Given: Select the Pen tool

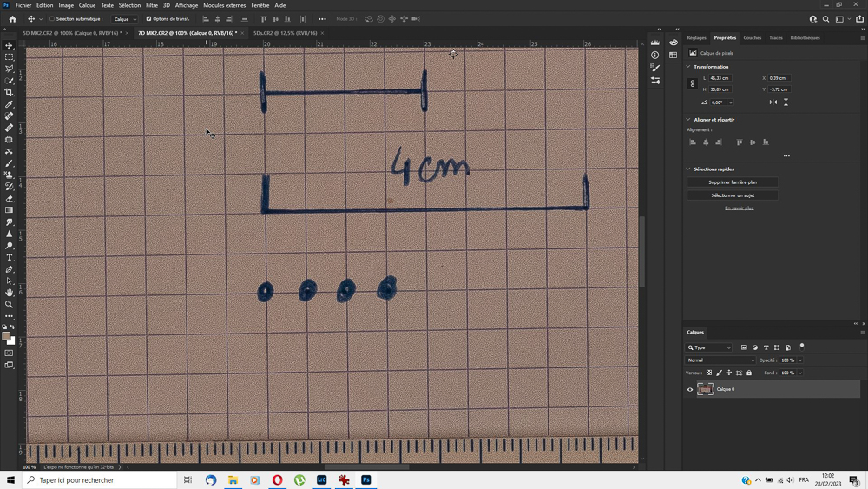Looking at the screenshot, I should [x=9, y=269].
